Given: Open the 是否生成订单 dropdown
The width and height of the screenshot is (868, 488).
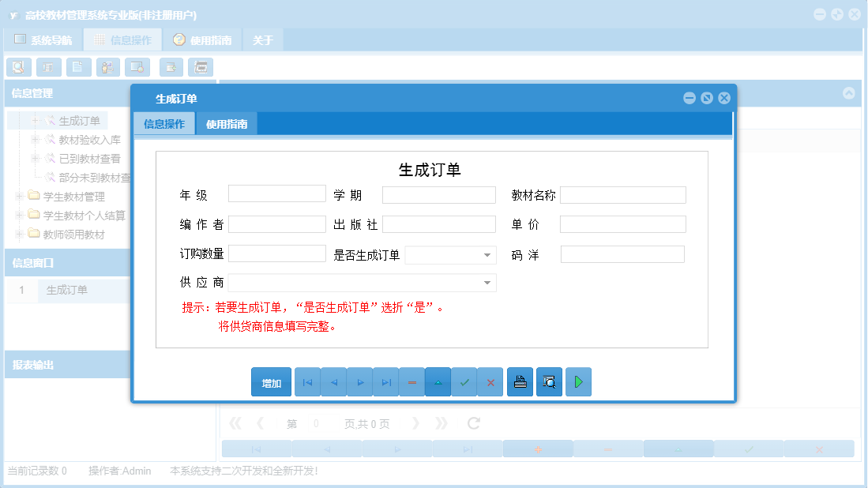Looking at the screenshot, I should coord(487,254).
